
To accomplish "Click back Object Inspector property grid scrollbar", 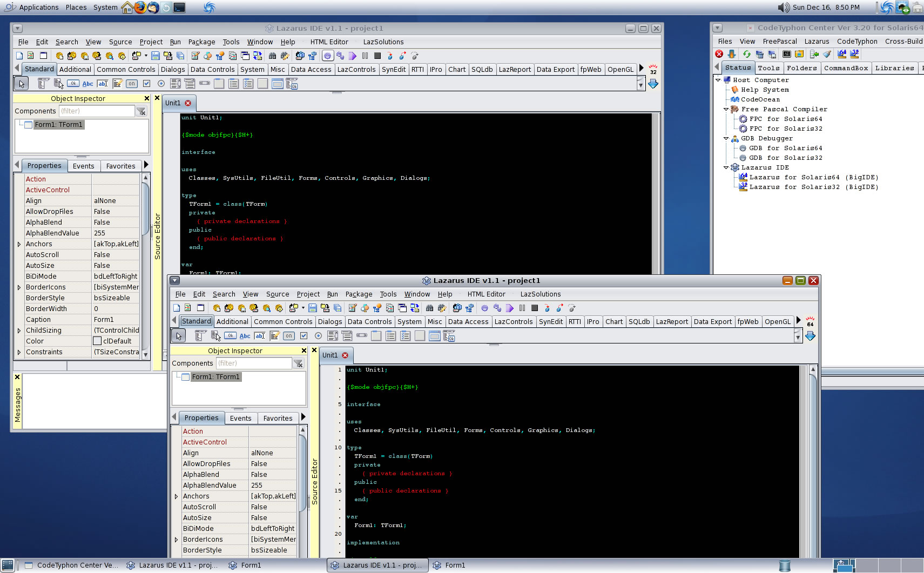I will (145, 266).
